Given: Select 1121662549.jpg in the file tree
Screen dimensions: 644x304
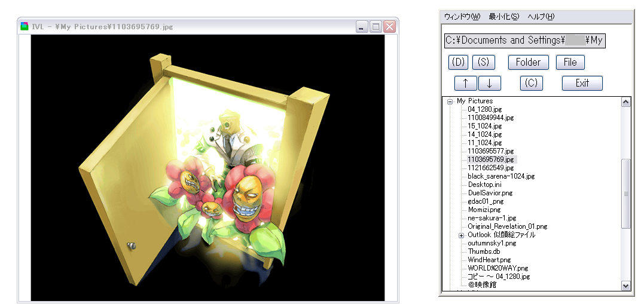Looking at the screenshot, I should [x=490, y=168].
